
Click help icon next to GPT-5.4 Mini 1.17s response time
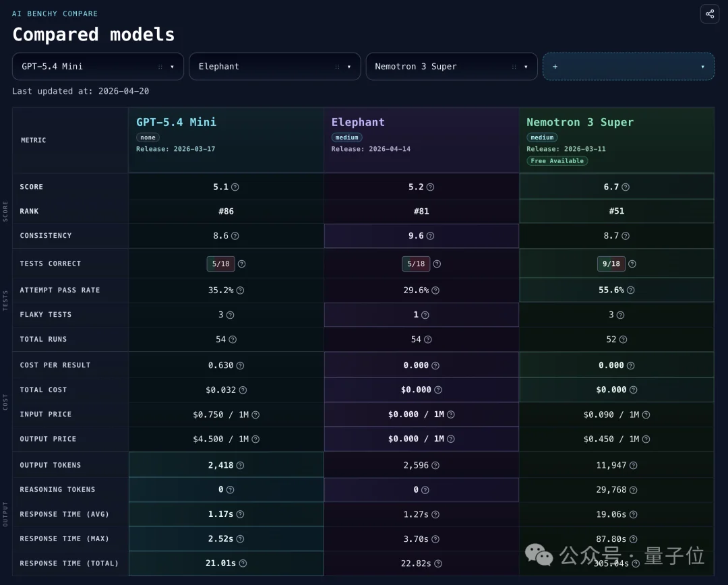(240, 514)
